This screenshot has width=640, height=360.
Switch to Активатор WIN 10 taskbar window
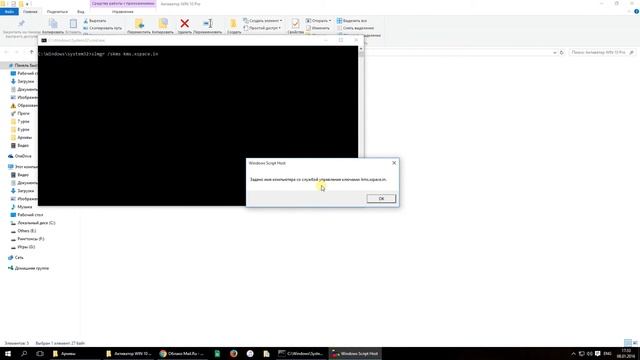click(x=128, y=353)
